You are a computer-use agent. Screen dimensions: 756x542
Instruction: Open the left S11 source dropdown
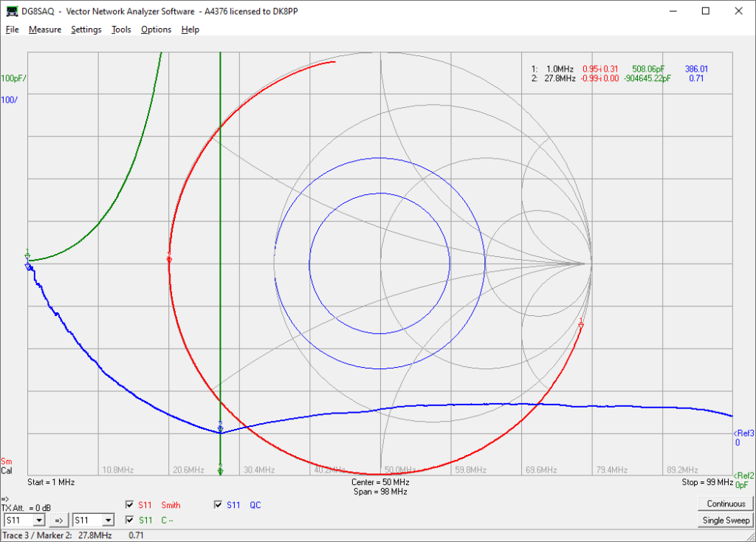[39, 521]
